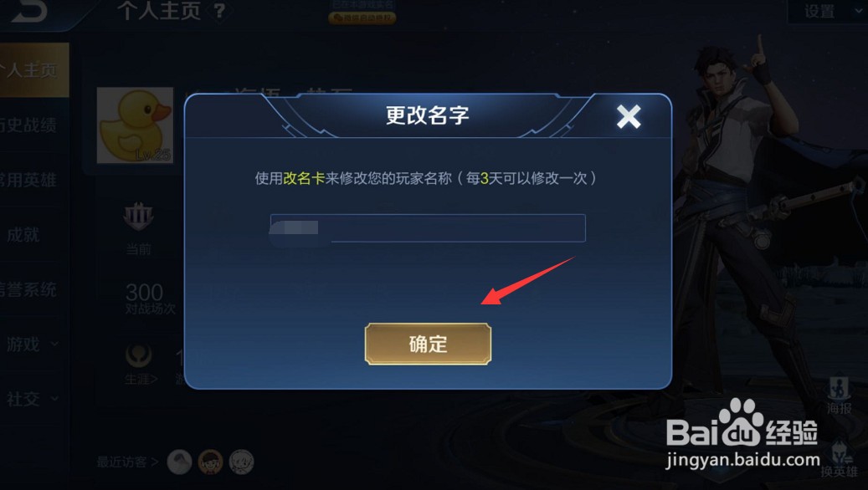Image resolution: width=868 pixels, height=490 pixels.
Task: Close the 更改名字 dialog with X
Action: [629, 117]
